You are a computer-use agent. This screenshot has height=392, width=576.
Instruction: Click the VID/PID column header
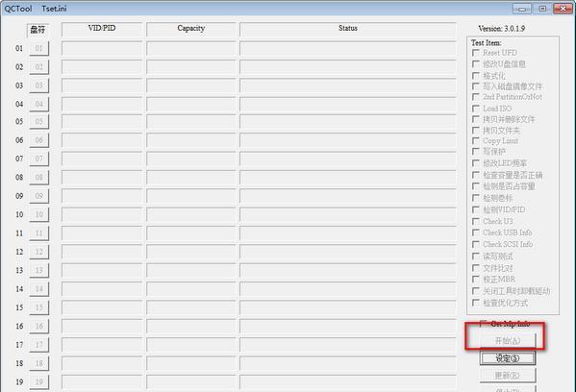click(x=102, y=30)
